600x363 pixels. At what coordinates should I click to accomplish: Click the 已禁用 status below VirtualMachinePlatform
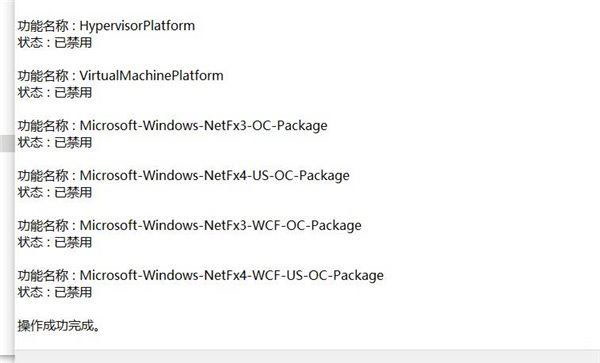click(73, 93)
